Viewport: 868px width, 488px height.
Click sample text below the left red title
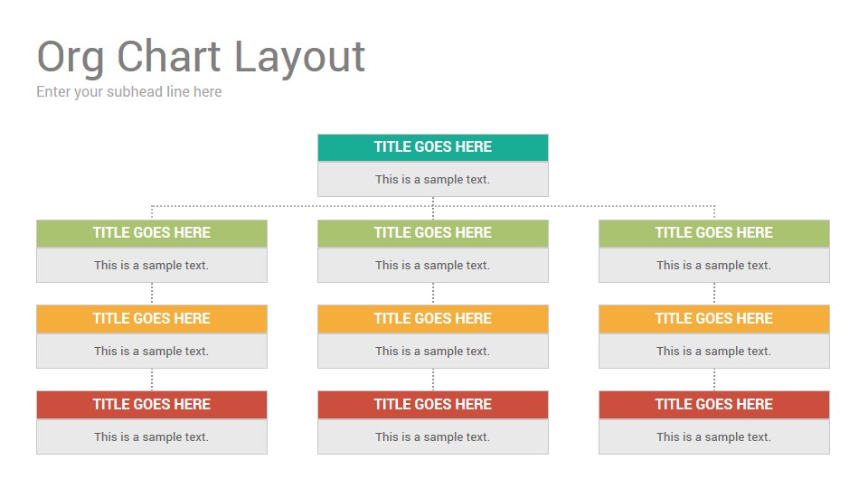pos(152,436)
